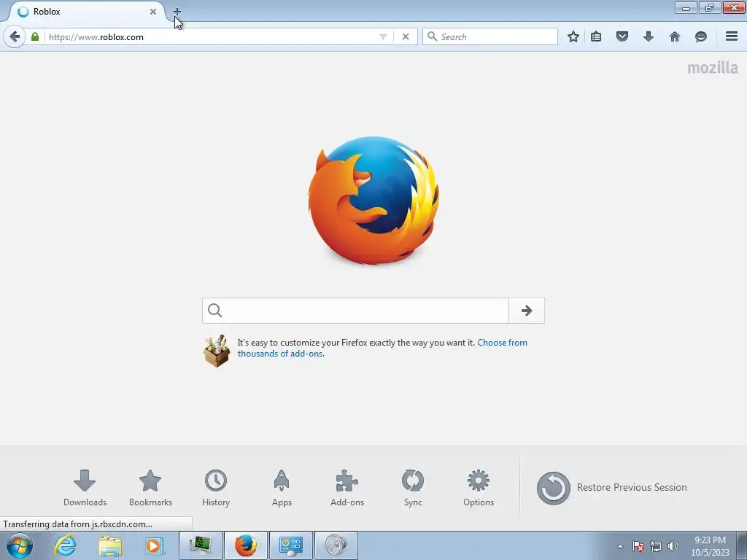Viewport: 747px width, 560px height.
Task: Close the Roblox tab
Action: (x=153, y=12)
